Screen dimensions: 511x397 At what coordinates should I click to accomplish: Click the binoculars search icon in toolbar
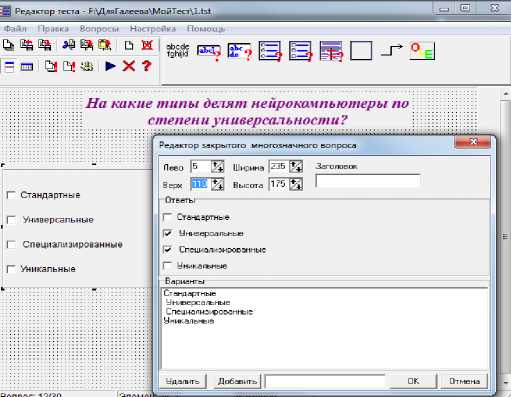pyautogui.click(x=68, y=45)
